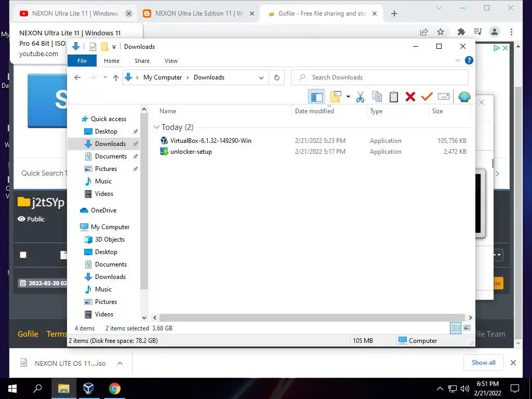Click the Rename toolbar icon
Image resolution: width=532 pixels, height=399 pixels.
444,97
